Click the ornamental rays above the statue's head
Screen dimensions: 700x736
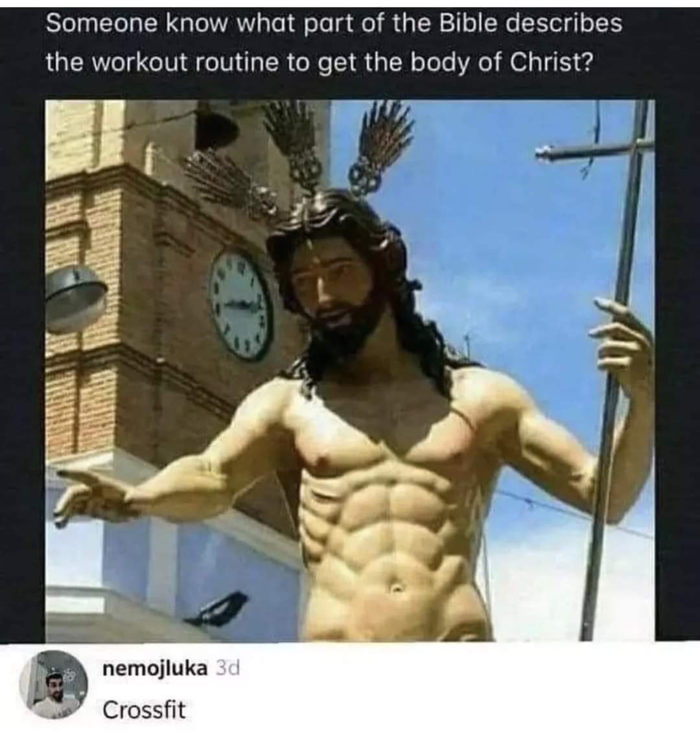pyautogui.click(x=300, y=155)
